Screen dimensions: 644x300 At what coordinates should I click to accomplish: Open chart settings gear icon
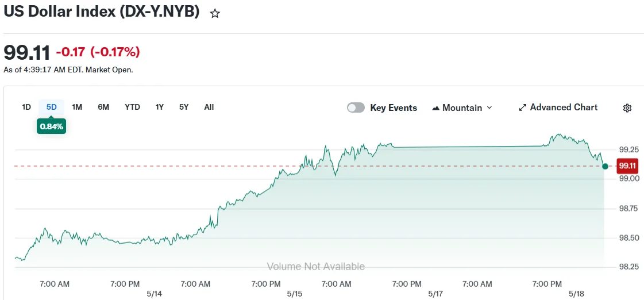click(x=627, y=108)
